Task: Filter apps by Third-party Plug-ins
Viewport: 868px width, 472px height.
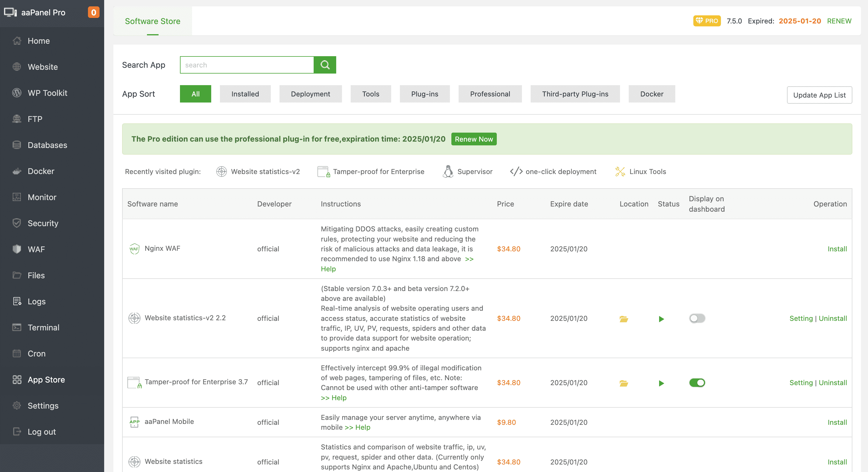Action: coord(575,94)
